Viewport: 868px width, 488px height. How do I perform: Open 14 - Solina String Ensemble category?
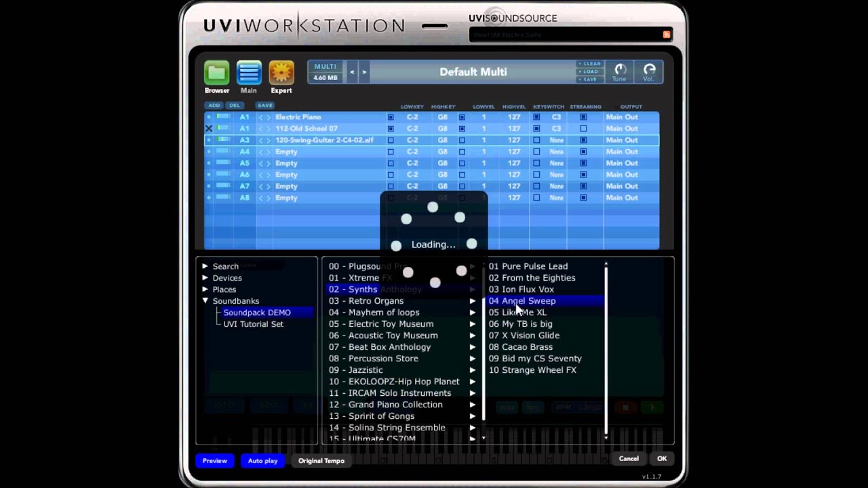[387, 428]
